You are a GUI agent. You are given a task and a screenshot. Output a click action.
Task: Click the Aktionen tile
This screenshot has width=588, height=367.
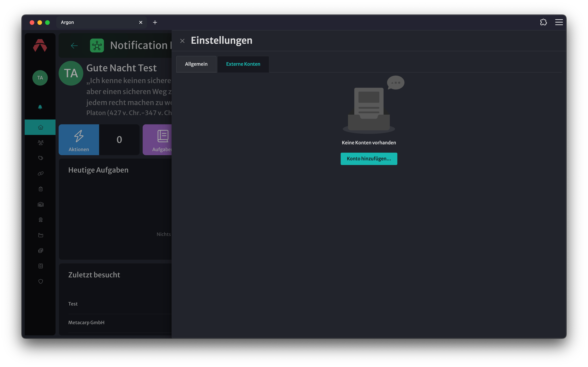pyautogui.click(x=79, y=140)
